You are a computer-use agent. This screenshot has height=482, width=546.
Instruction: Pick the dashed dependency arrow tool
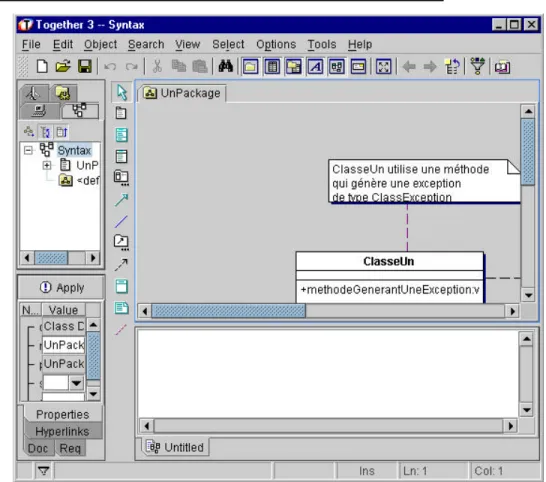coord(121,265)
